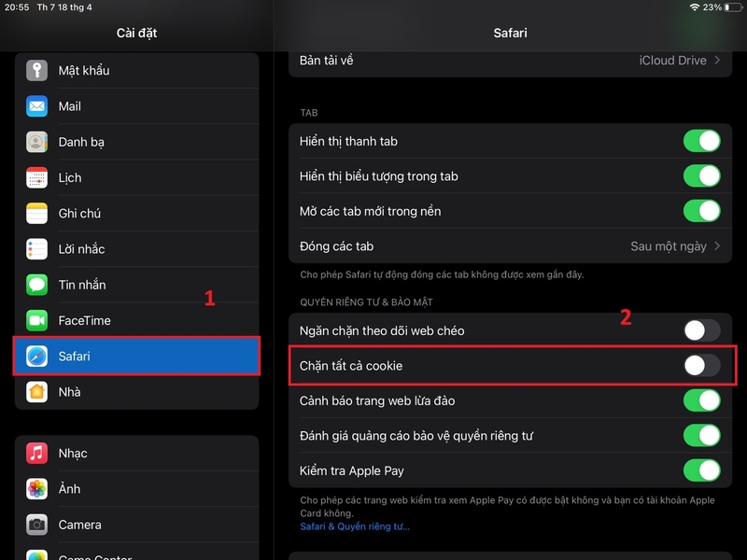Tap the Safari compass icon
Screen dimensions: 747x560
(36, 357)
